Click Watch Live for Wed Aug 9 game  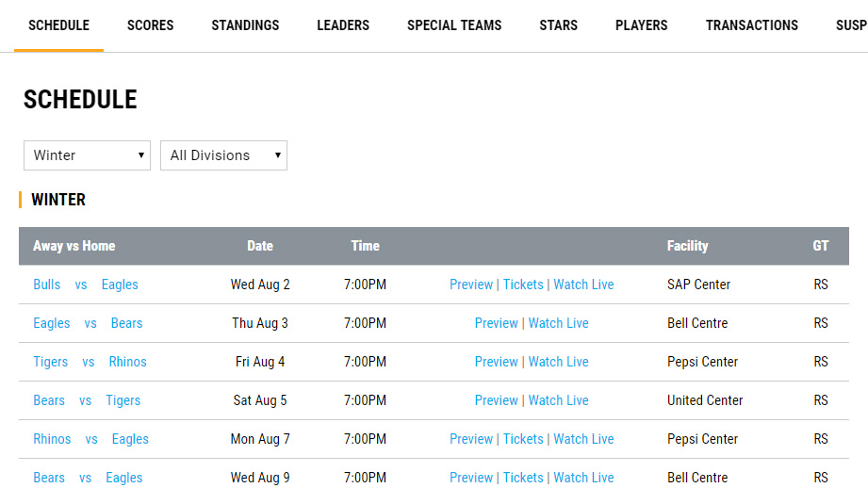coord(583,478)
